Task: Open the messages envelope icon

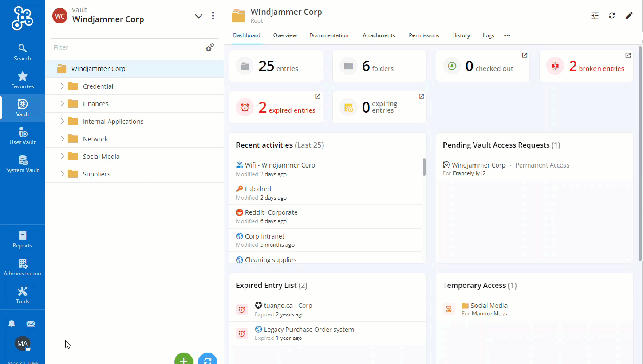Action: [x=31, y=324]
